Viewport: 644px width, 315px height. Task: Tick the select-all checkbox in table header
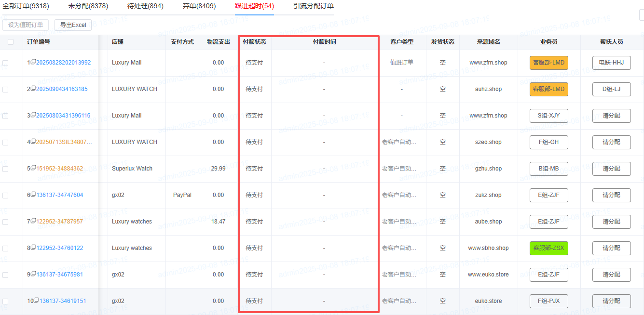point(11,42)
